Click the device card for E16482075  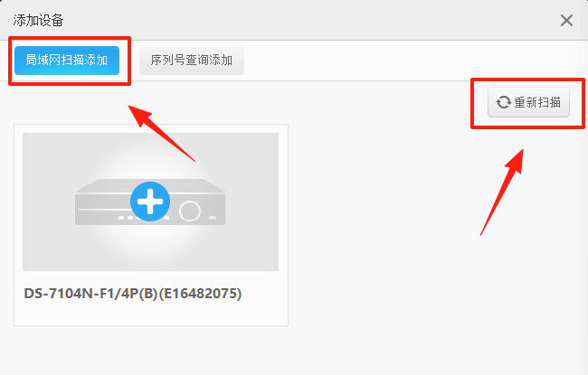point(151,225)
